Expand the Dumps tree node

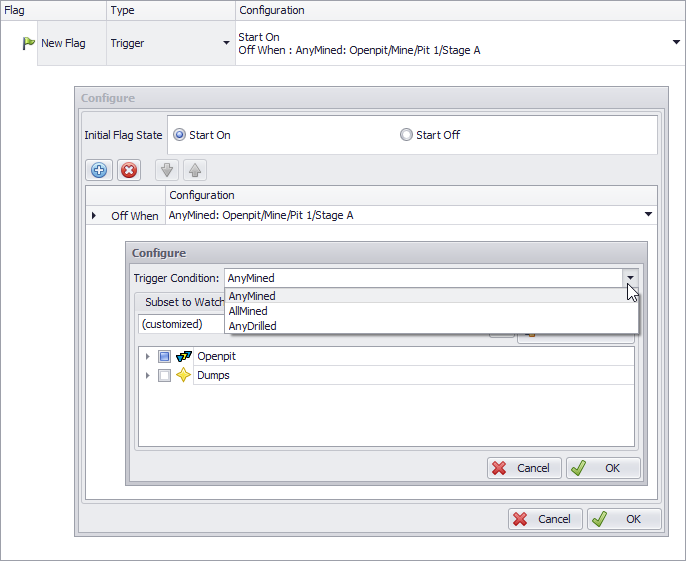pos(148,375)
